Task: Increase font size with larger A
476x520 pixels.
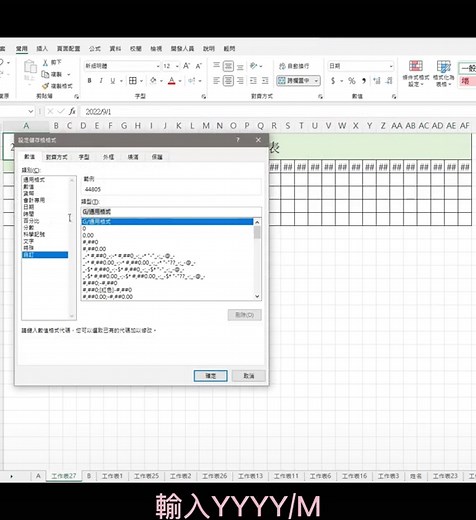Action: 186,66
